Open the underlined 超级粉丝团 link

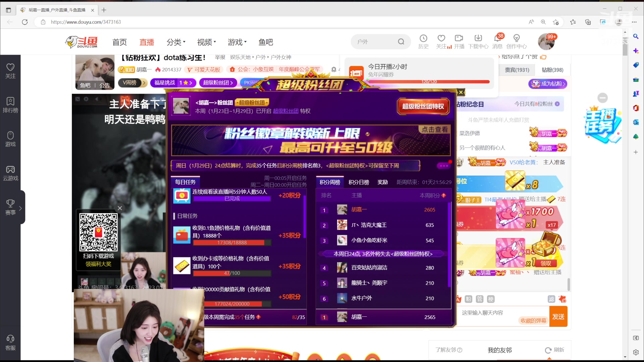click(285, 111)
